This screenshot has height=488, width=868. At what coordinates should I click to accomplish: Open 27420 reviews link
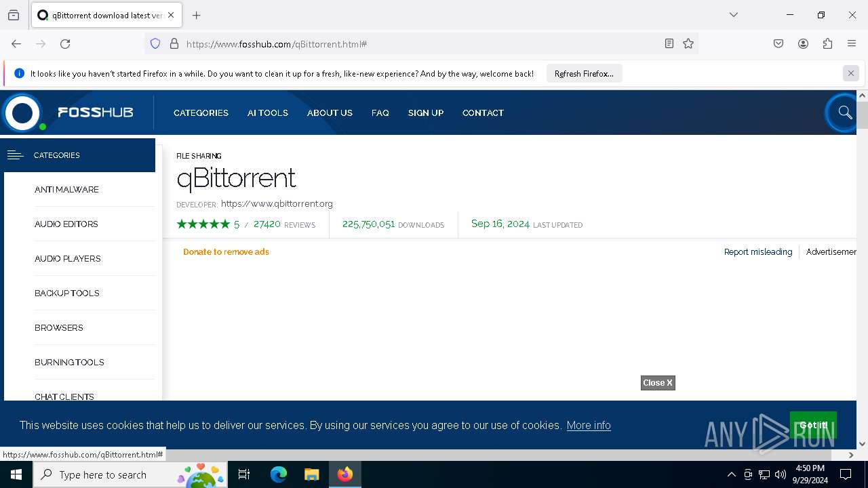pos(284,224)
